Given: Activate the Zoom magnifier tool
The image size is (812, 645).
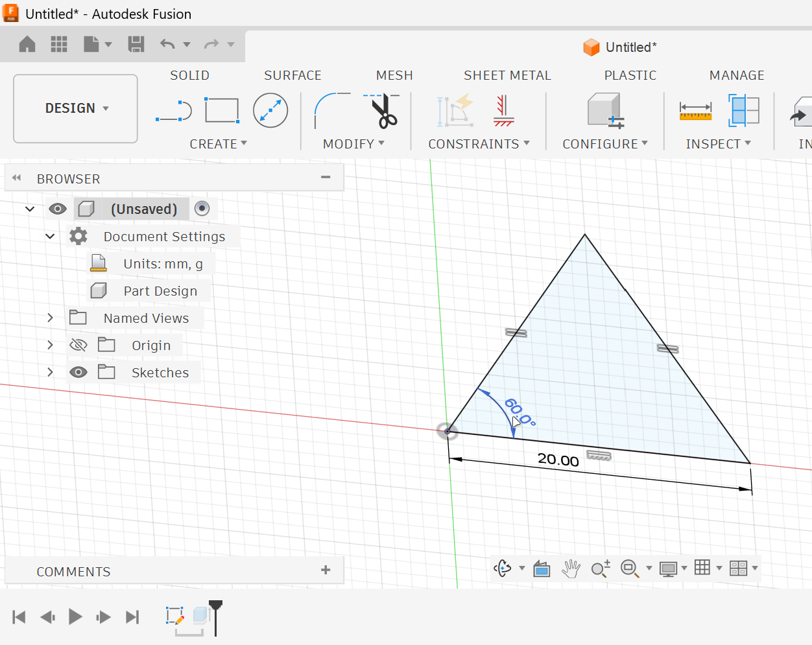Looking at the screenshot, I should [601, 569].
